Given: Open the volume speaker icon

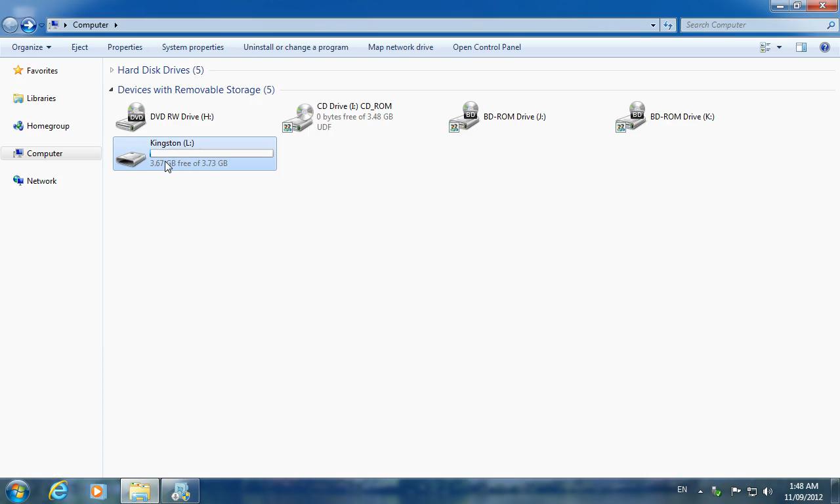Looking at the screenshot, I should [x=768, y=492].
